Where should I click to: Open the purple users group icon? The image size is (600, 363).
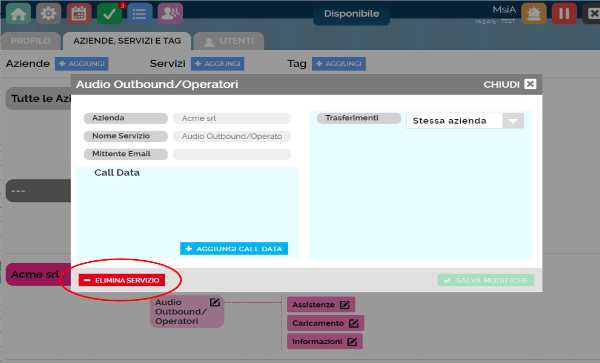(170, 14)
